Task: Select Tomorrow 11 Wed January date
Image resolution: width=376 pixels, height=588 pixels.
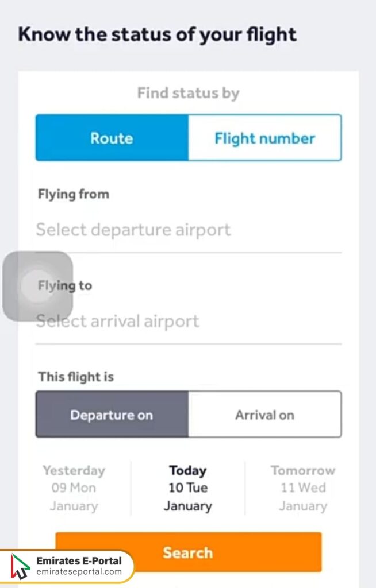Action: pos(303,488)
